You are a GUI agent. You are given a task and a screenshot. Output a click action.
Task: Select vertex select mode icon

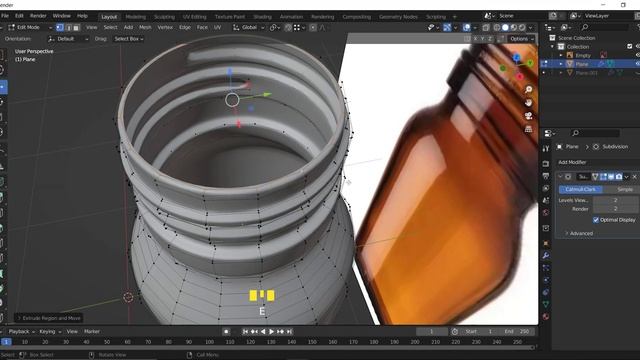60,27
